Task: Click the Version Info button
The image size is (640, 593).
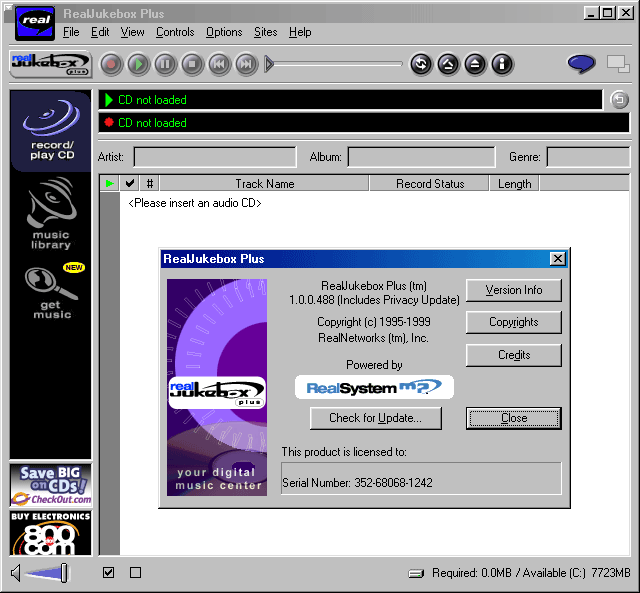Action: coord(513,290)
